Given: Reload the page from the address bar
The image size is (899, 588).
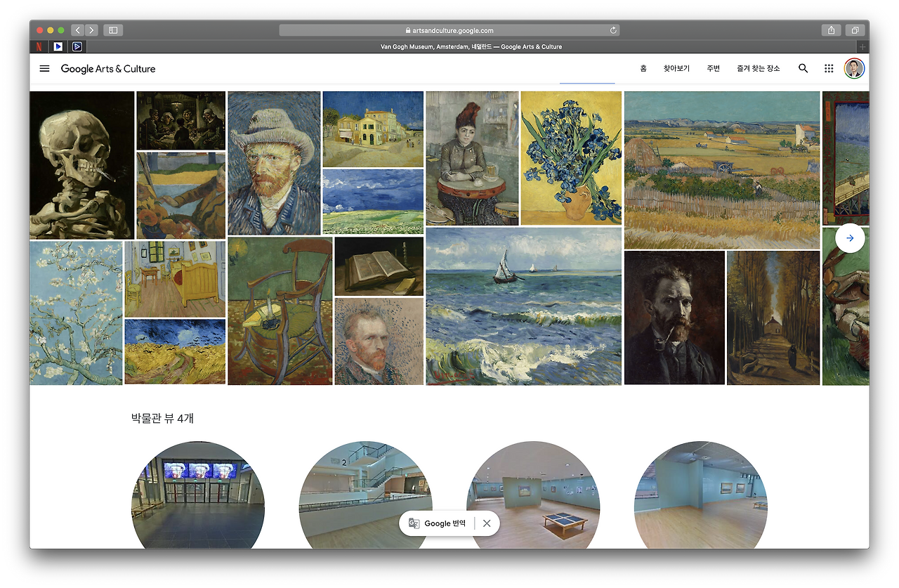Looking at the screenshot, I should coord(613,30).
